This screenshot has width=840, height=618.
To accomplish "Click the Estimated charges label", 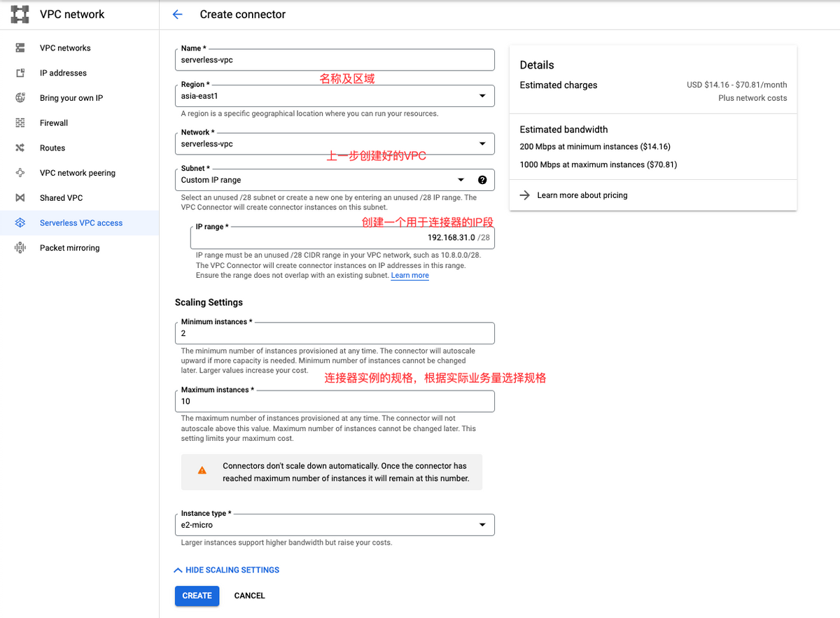I will 559,85.
